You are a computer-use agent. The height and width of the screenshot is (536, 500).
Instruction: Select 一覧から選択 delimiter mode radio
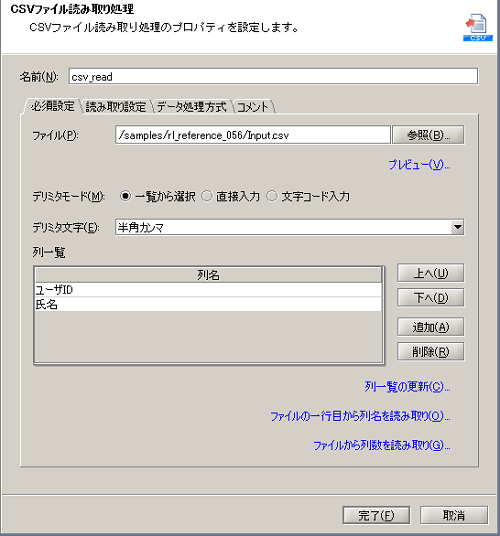tap(125, 196)
